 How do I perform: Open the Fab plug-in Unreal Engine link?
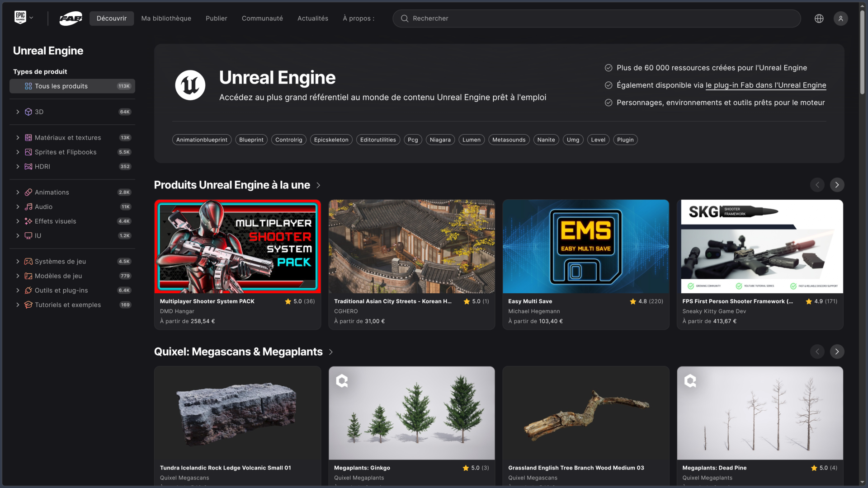point(766,85)
